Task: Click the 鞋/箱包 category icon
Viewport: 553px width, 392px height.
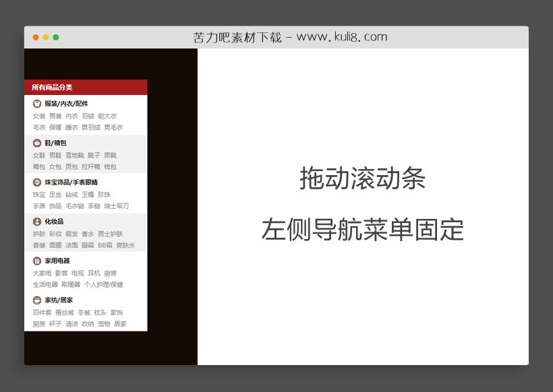Action: [37, 143]
